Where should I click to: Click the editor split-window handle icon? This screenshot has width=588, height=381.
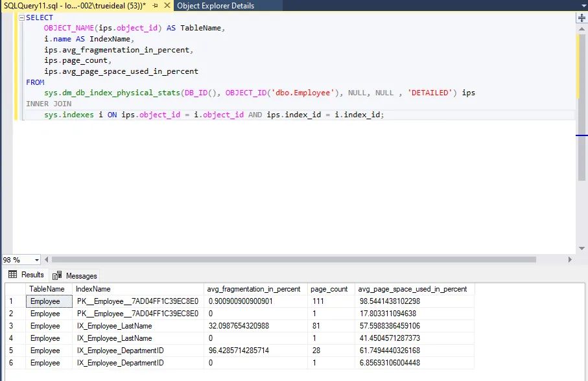(x=582, y=18)
